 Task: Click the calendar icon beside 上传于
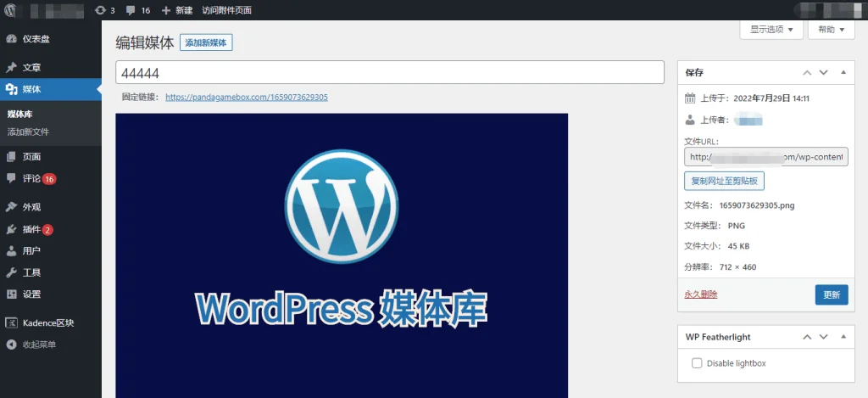coord(690,98)
